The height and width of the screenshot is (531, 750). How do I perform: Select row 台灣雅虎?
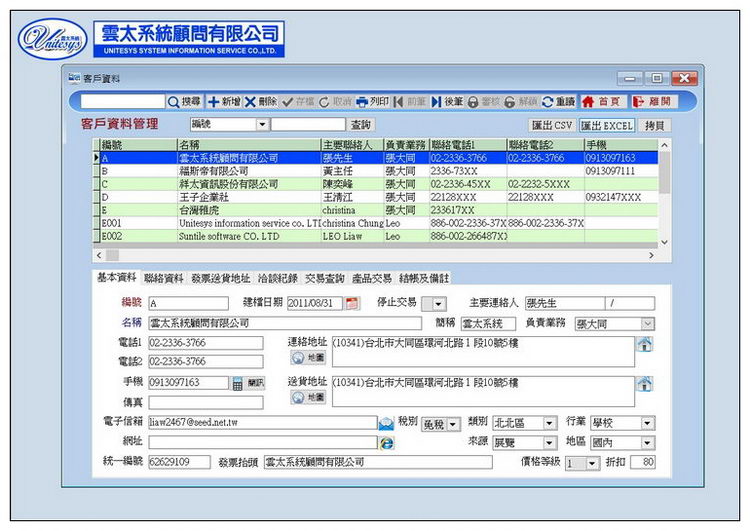[x=375, y=210]
